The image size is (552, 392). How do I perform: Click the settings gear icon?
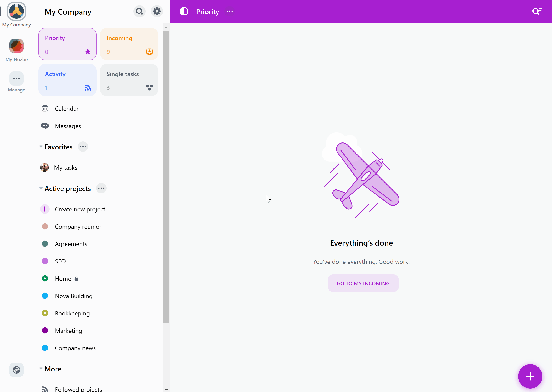[x=157, y=11]
